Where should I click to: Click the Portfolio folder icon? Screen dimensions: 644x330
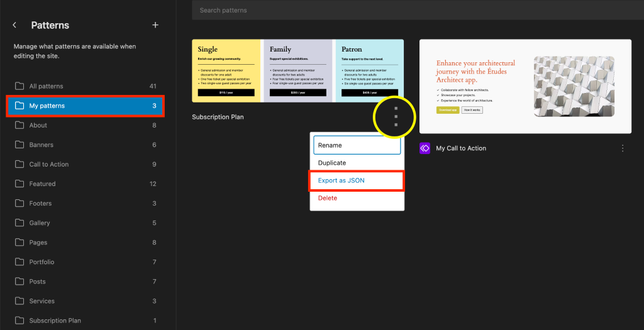point(19,262)
